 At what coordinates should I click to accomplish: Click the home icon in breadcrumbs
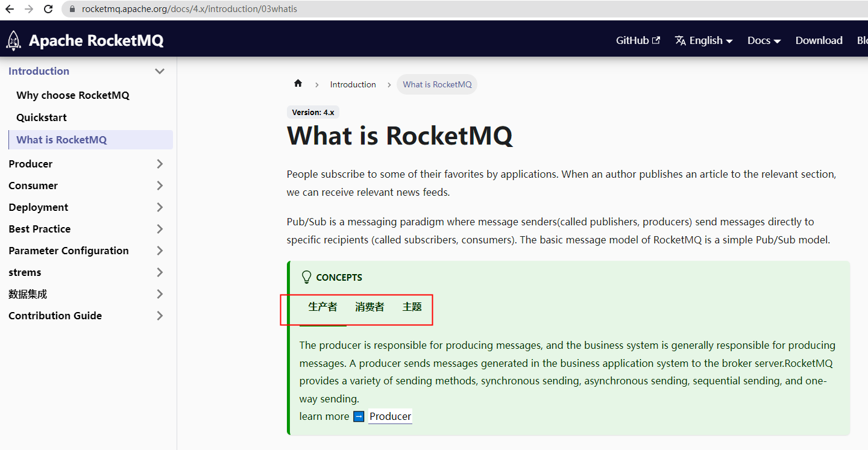(x=298, y=84)
